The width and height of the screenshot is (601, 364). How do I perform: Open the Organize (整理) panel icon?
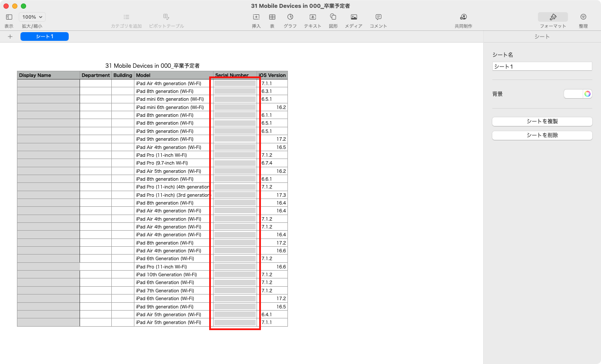click(x=583, y=17)
